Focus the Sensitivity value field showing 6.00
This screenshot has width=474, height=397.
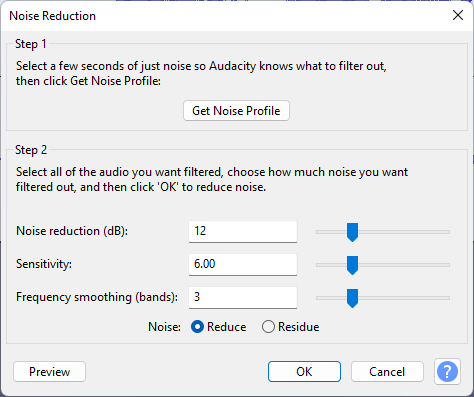[243, 264]
